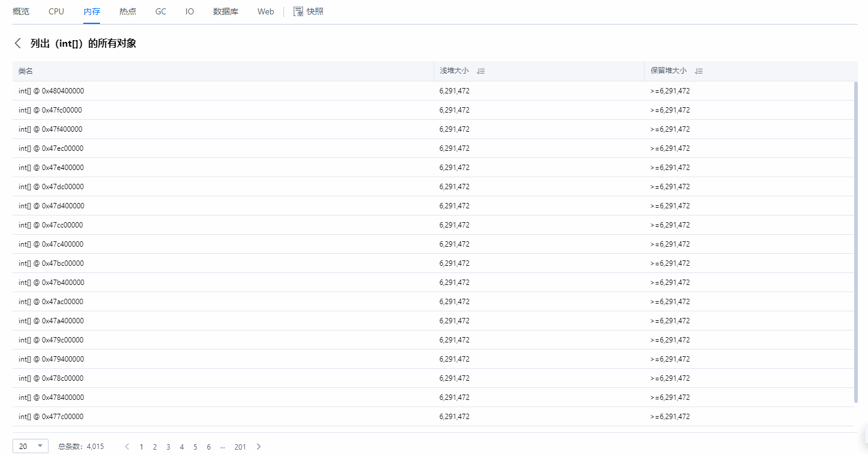Go to the previous page arrow
This screenshot has width=868, height=455.
127,447
